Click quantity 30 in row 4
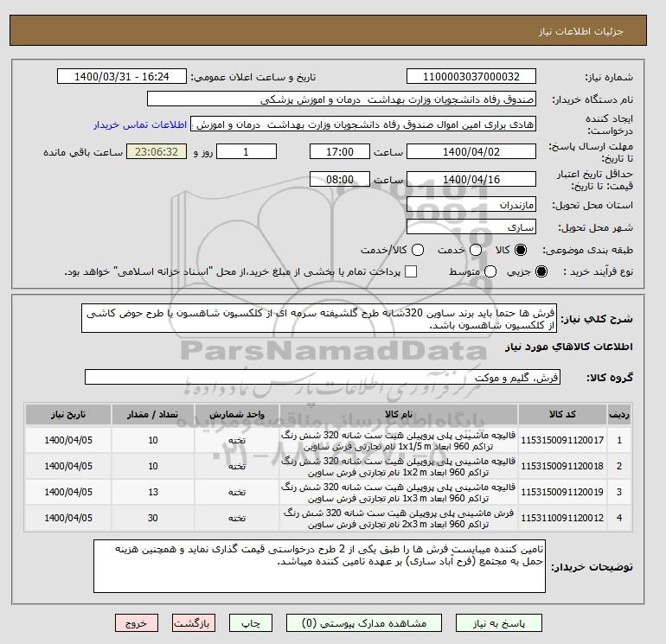Image resolution: width=666 pixels, height=644 pixels. point(153,518)
